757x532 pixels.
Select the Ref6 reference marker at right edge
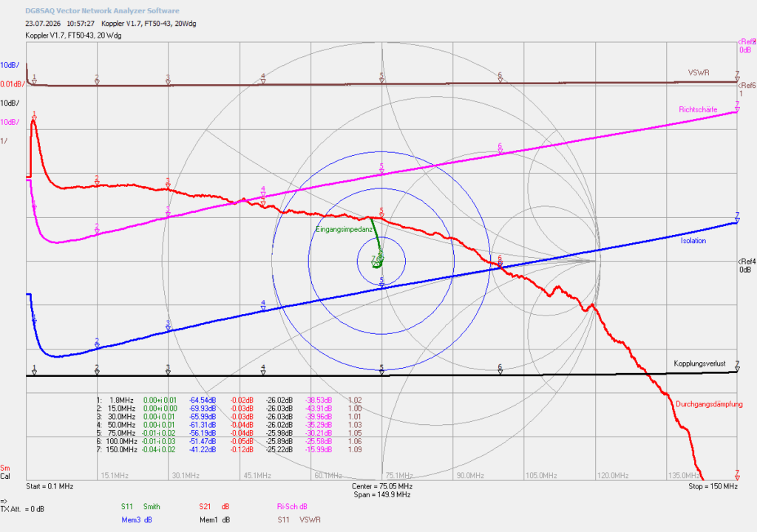pos(747,86)
